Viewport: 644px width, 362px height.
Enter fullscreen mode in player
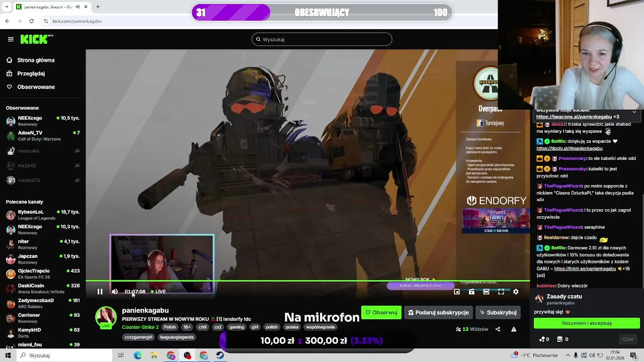pos(501,292)
